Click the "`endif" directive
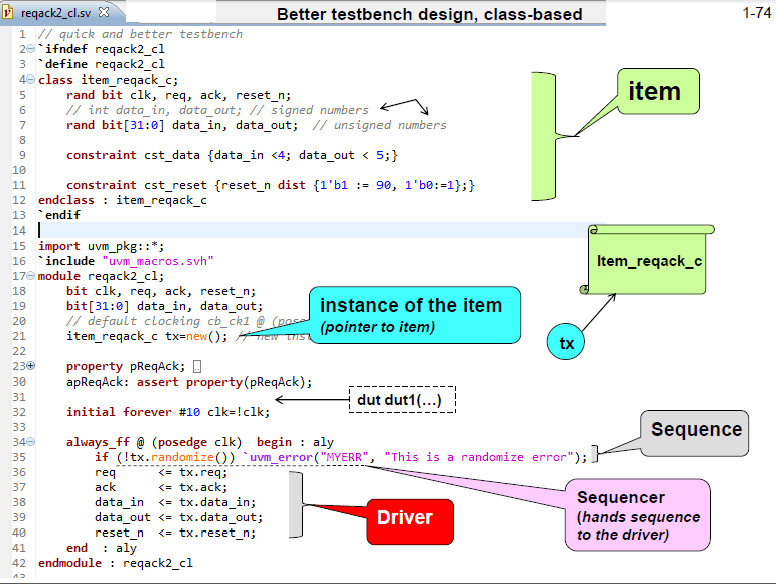The image size is (776, 584). point(59,215)
